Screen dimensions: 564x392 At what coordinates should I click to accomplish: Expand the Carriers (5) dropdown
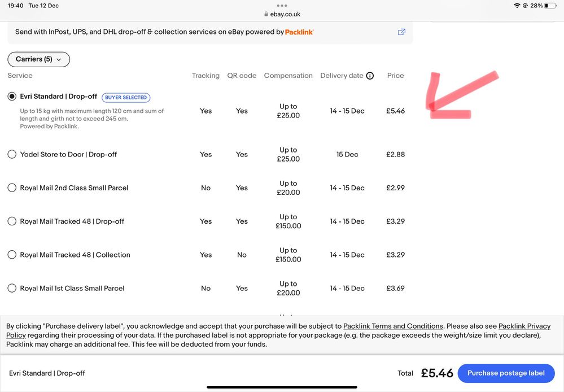coord(38,59)
